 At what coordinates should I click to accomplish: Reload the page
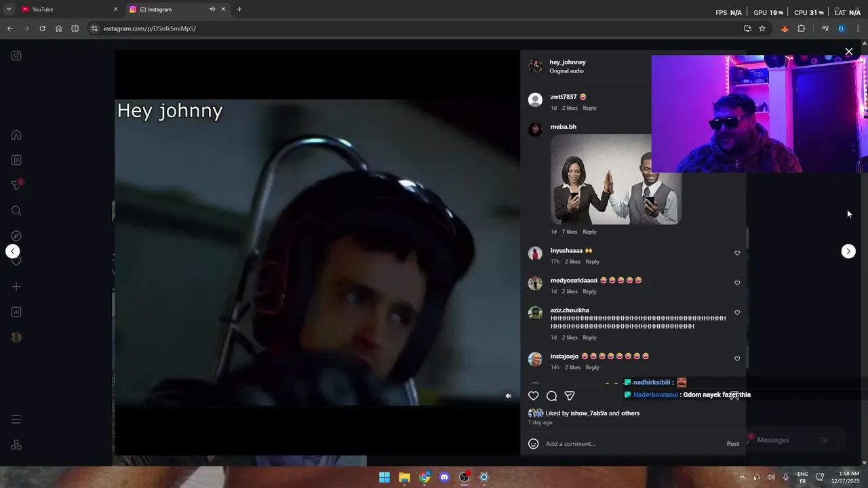tap(42, 28)
